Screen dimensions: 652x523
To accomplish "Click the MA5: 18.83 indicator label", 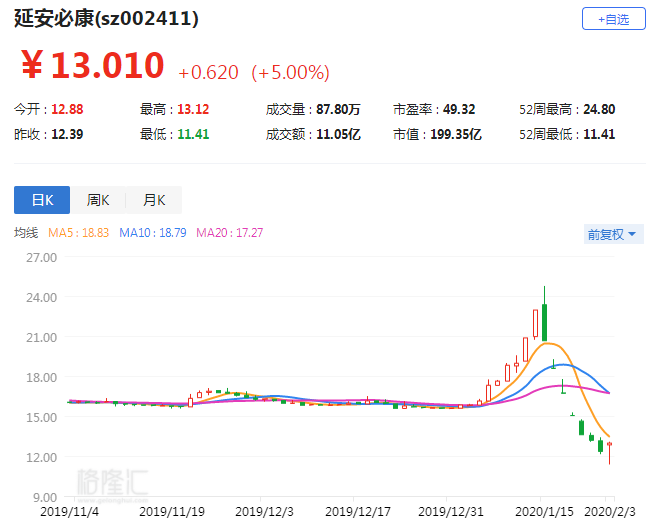I will 79,232.
